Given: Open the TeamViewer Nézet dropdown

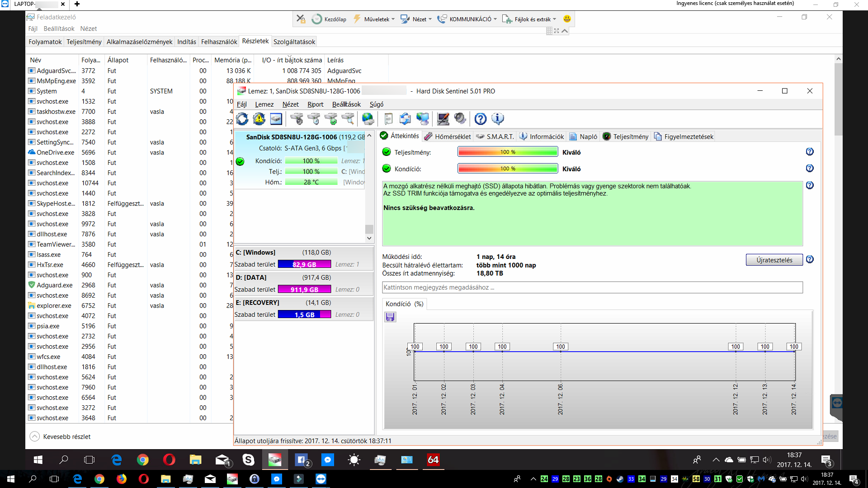Looking at the screenshot, I should (416, 19).
